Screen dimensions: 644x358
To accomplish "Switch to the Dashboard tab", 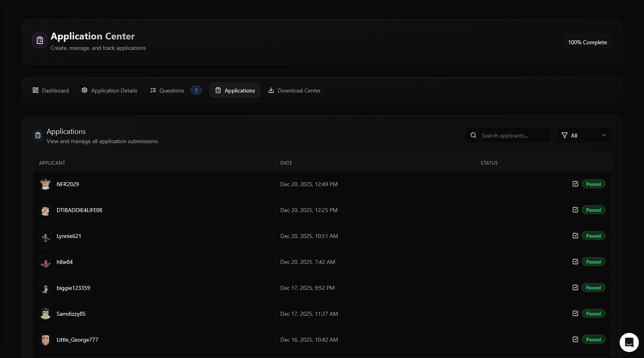I will coord(51,90).
